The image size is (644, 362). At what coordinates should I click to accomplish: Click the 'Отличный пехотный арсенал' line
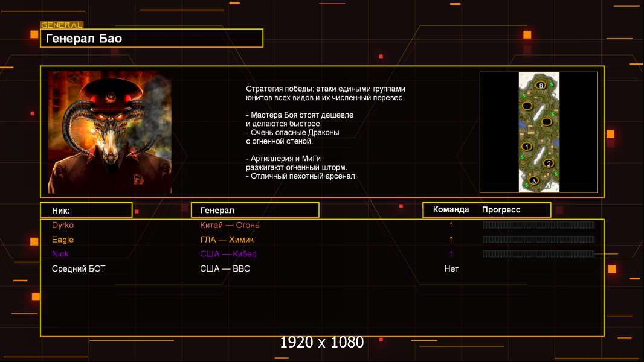(301, 176)
